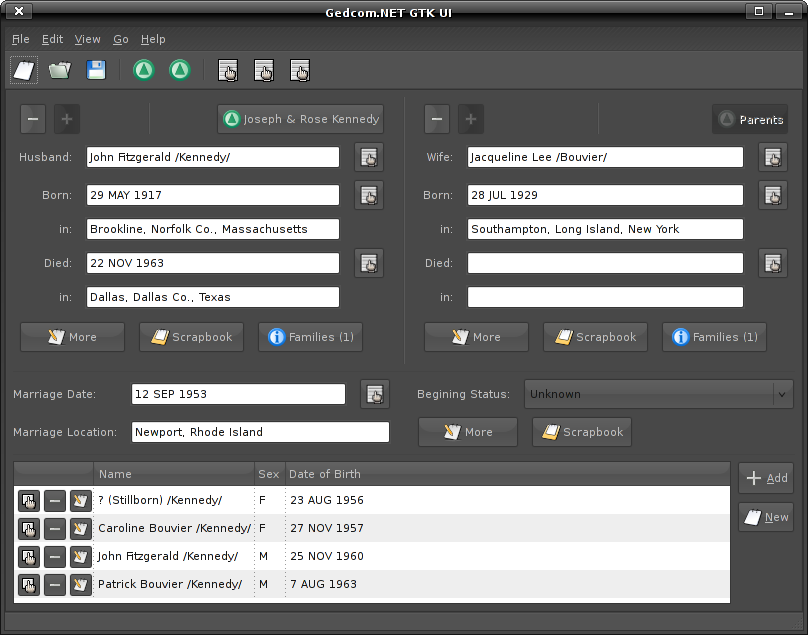Open a file using the folder toolbar icon
This screenshot has width=808, height=635.
tap(60, 70)
